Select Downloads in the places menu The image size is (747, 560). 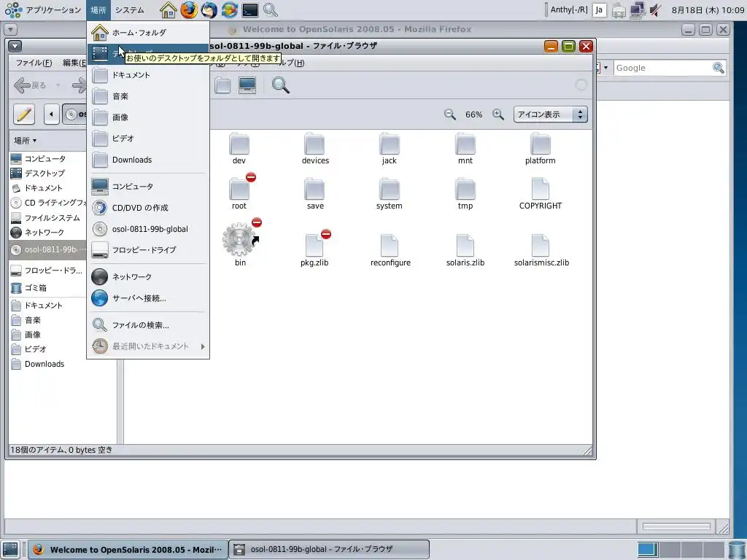click(x=148, y=160)
